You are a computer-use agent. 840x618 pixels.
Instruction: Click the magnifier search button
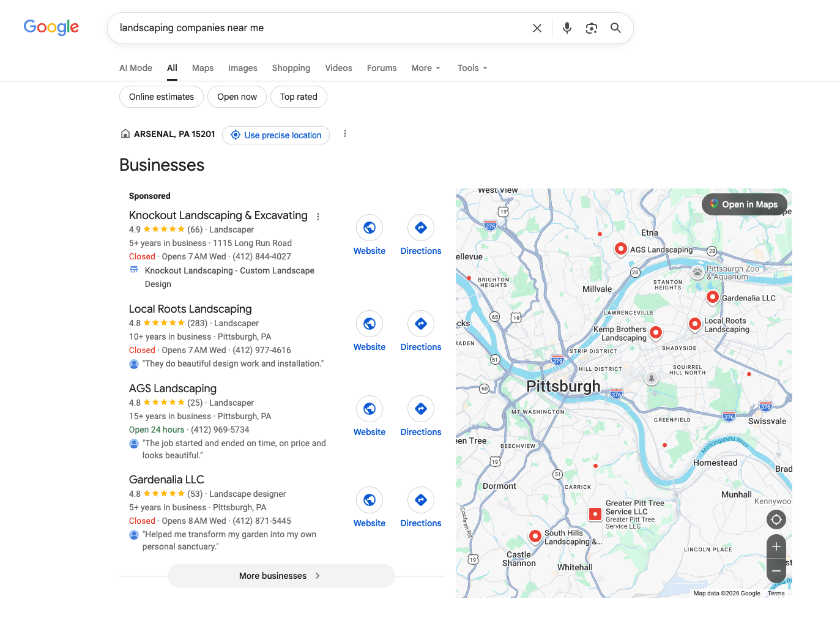coord(616,28)
